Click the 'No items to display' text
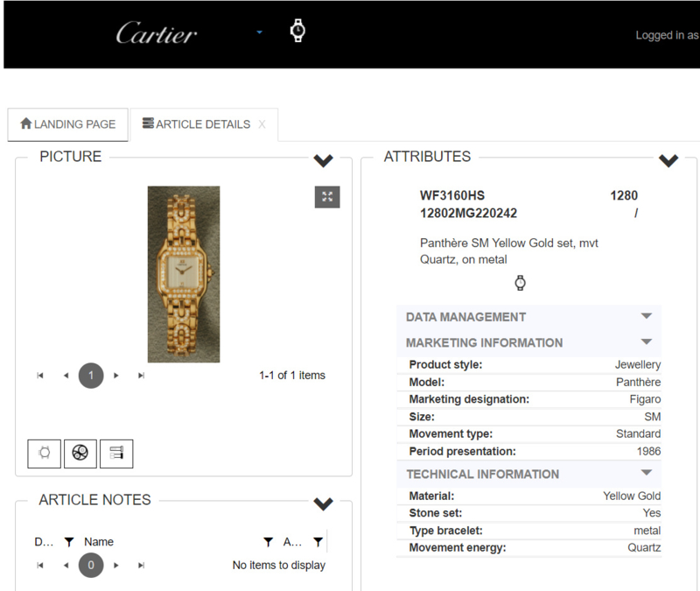Screen dimensions: 700x591 279,565
